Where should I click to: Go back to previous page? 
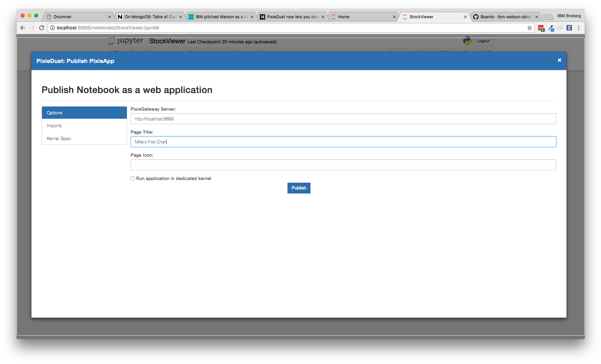(23, 28)
